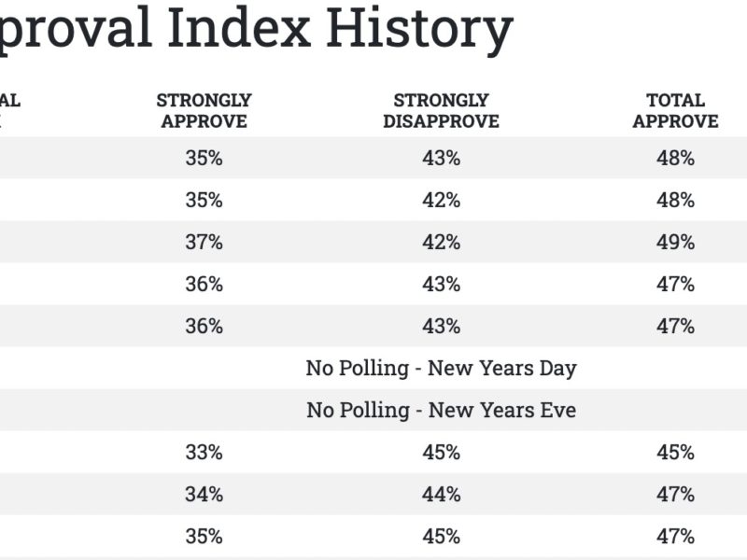Click the "Total Approve" column header
This screenshot has height=560, width=747.
(675, 111)
